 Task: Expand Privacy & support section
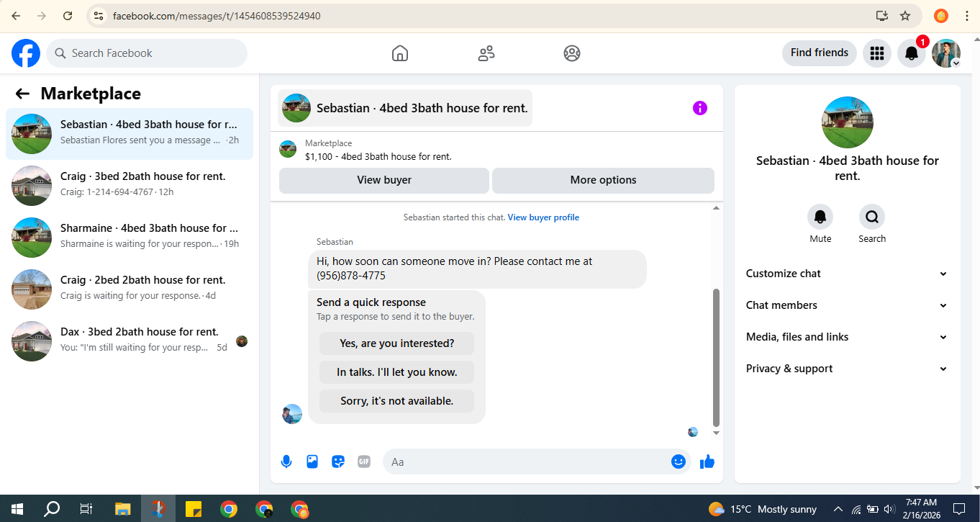pos(847,369)
